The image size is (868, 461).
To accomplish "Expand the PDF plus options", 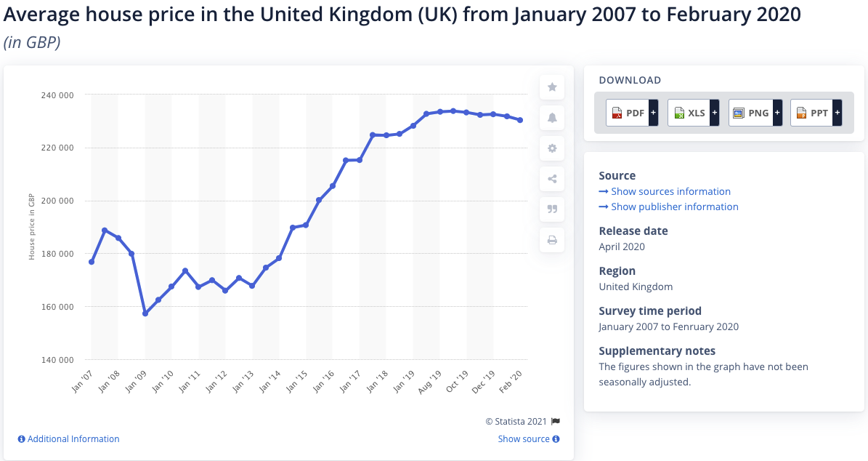I will point(653,113).
